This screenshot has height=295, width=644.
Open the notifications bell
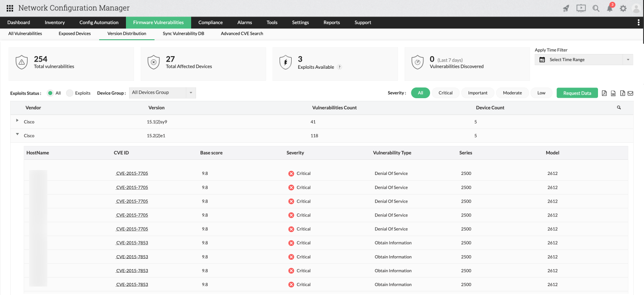(x=610, y=8)
